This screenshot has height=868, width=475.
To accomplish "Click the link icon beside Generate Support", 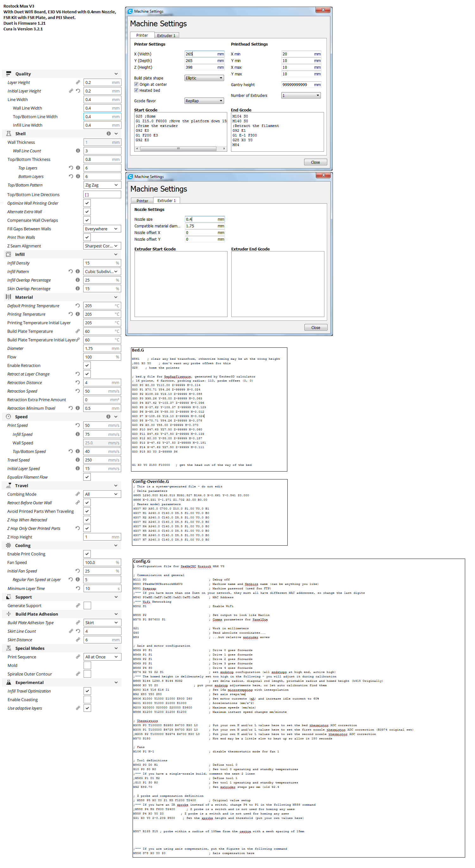I will (78, 605).
